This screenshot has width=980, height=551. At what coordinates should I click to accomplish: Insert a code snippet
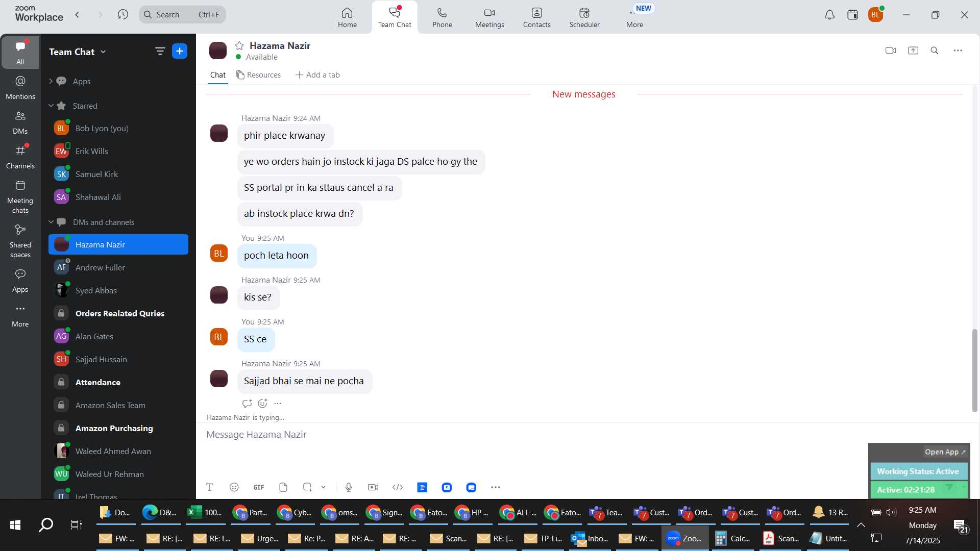click(398, 487)
